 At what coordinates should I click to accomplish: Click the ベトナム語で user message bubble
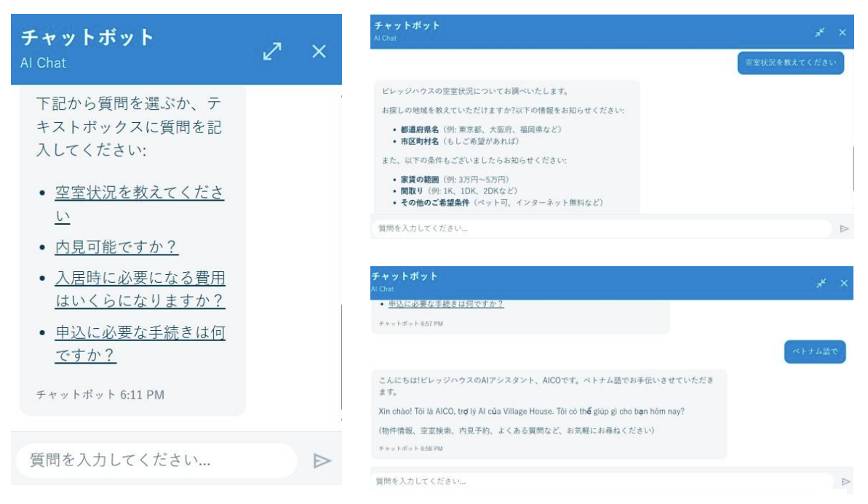pos(815,351)
